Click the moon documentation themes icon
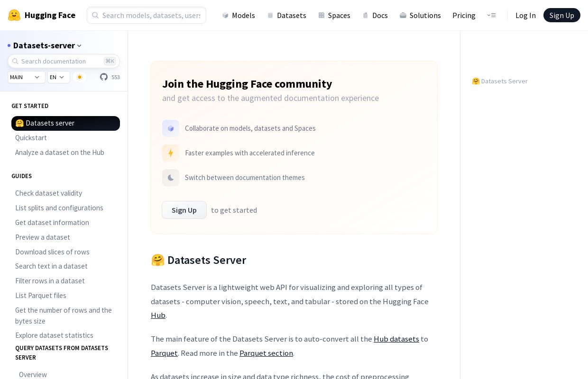 pyautogui.click(x=171, y=178)
